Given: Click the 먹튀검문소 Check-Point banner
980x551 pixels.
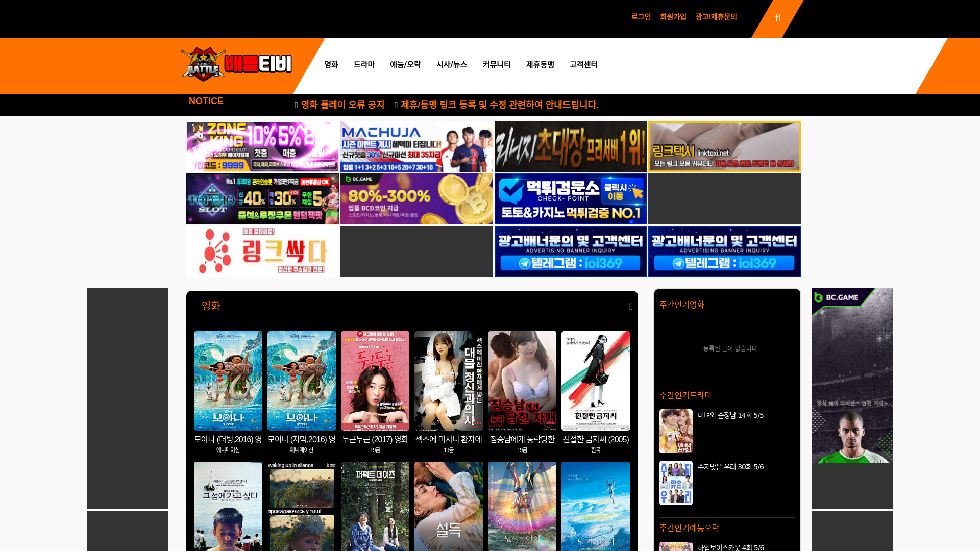Looking at the screenshot, I should point(570,199).
